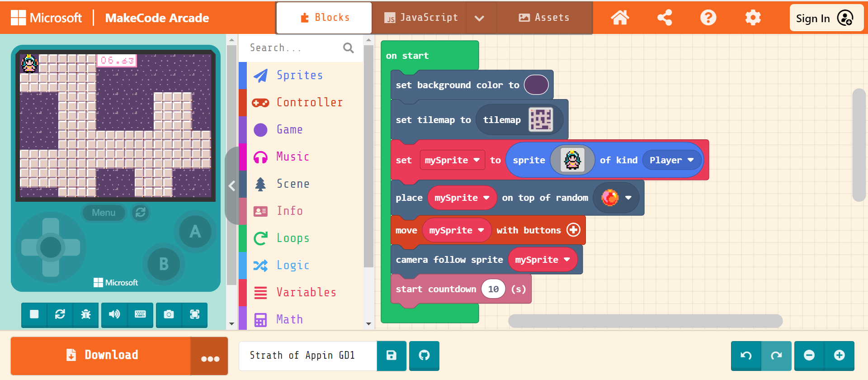Image resolution: width=868 pixels, height=380 pixels.
Task: Open mySprite dropdown in camera follow block
Action: point(542,260)
